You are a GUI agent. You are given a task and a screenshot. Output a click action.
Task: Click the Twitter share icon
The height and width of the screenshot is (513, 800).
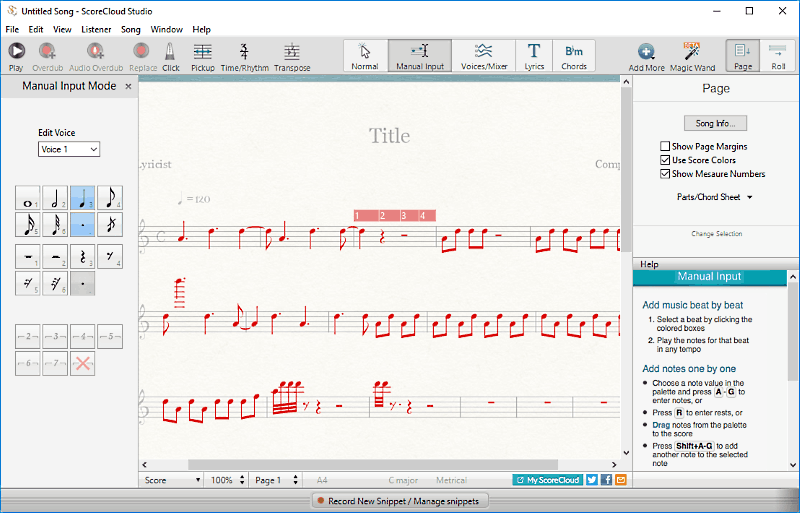pos(592,480)
